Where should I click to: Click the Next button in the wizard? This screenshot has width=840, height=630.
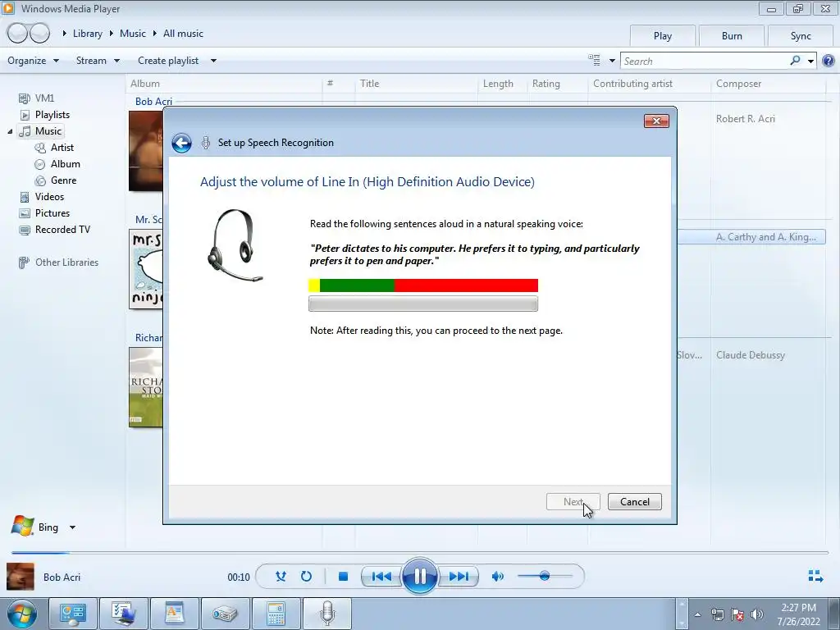[x=573, y=502]
